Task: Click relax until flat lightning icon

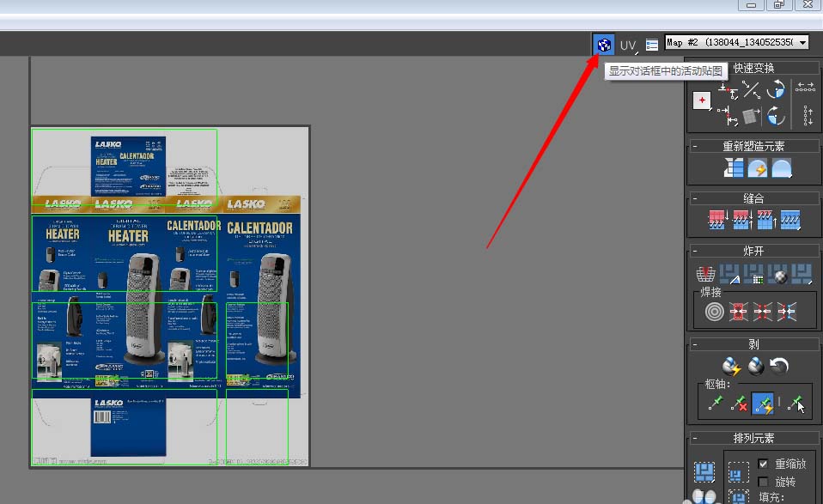Action: [x=758, y=168]
